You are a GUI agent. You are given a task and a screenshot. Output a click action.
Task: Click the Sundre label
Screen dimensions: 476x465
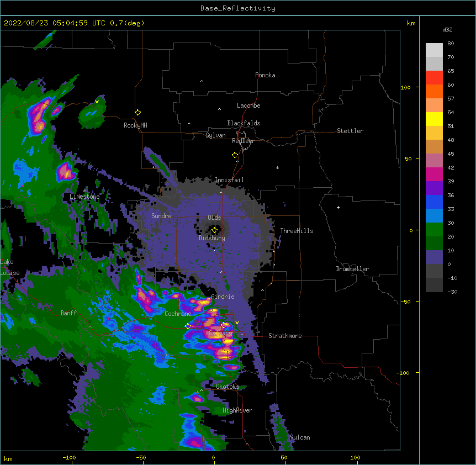(161, 216)
